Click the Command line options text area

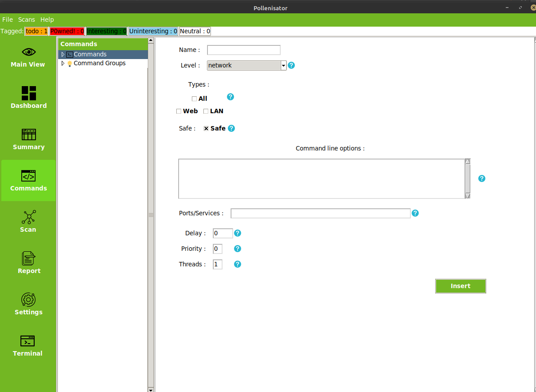click(x=322, y=178)
